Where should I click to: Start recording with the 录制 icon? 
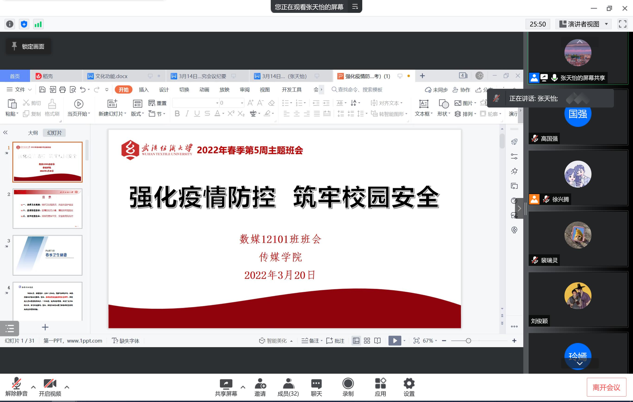(x=348, y=384)
